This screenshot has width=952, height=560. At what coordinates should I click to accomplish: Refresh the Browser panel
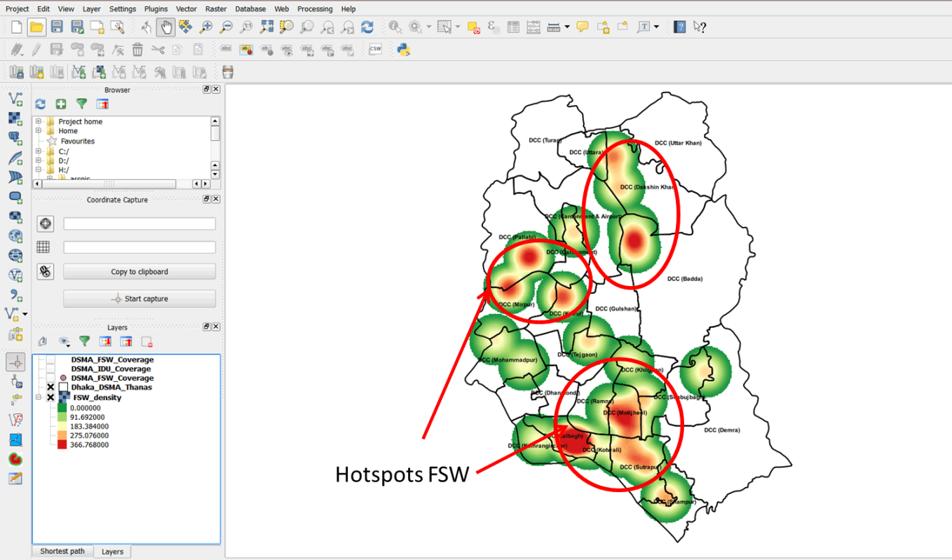click(x=41, y=104)
